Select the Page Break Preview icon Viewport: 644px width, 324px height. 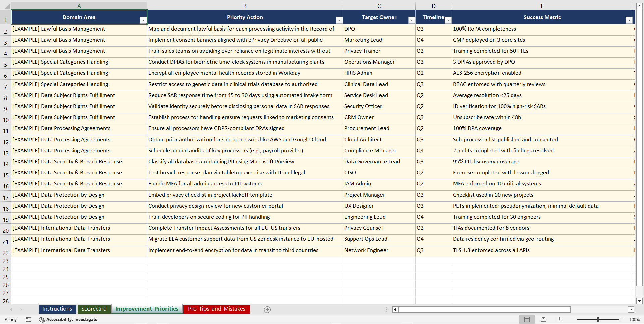click(560, 319)
